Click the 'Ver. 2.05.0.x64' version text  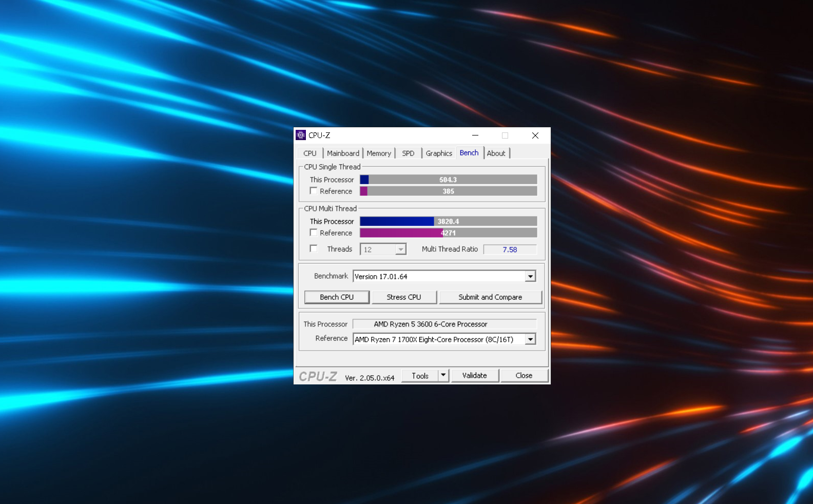point(370,378)
